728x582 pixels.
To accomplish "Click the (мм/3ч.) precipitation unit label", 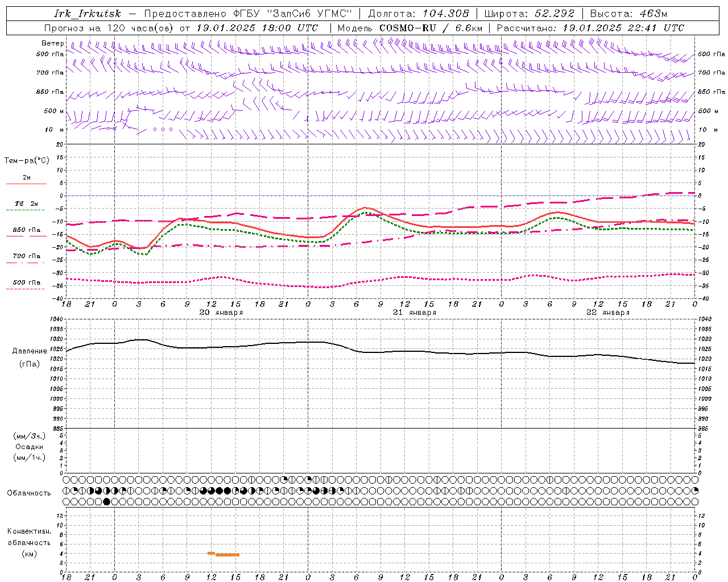I will [x=29, y=436].
